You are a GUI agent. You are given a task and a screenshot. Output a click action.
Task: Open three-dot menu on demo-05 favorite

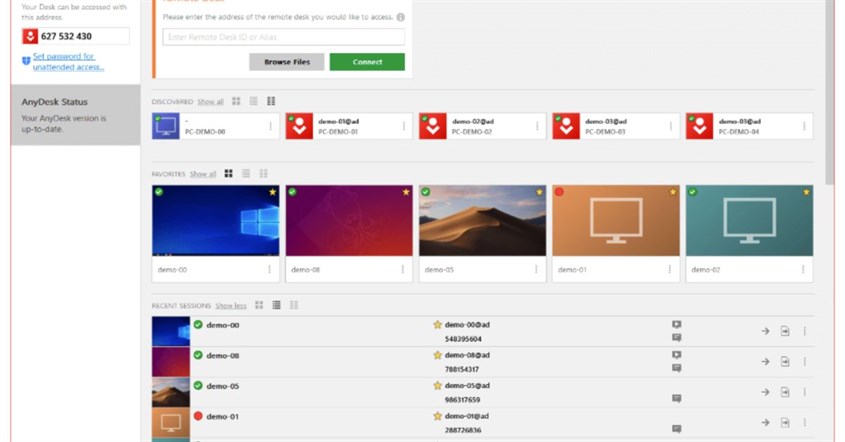536,269
